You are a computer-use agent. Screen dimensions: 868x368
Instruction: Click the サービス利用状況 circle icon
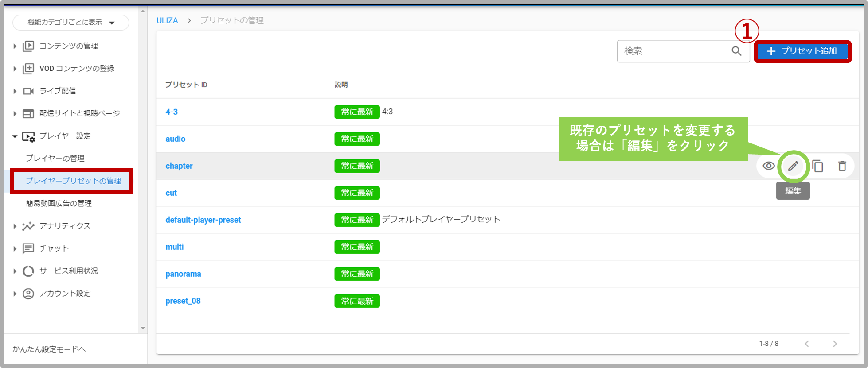click(28, 271)
